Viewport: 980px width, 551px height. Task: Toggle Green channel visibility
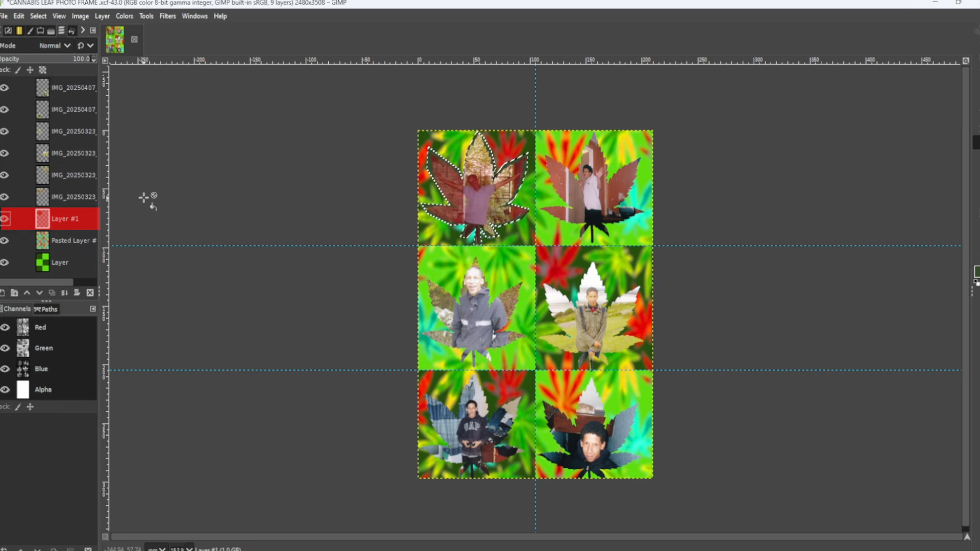tap(5, 348)
